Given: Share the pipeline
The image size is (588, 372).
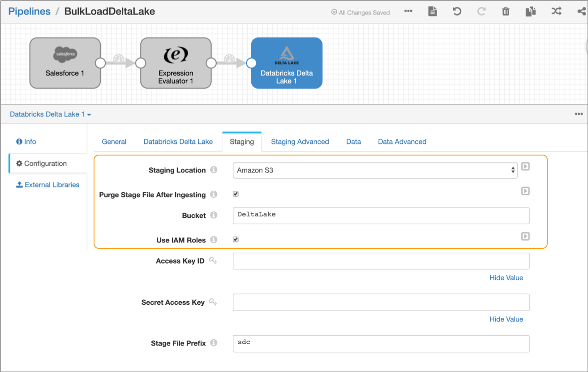Looking at the screenshot, I should tap(581, 11).
